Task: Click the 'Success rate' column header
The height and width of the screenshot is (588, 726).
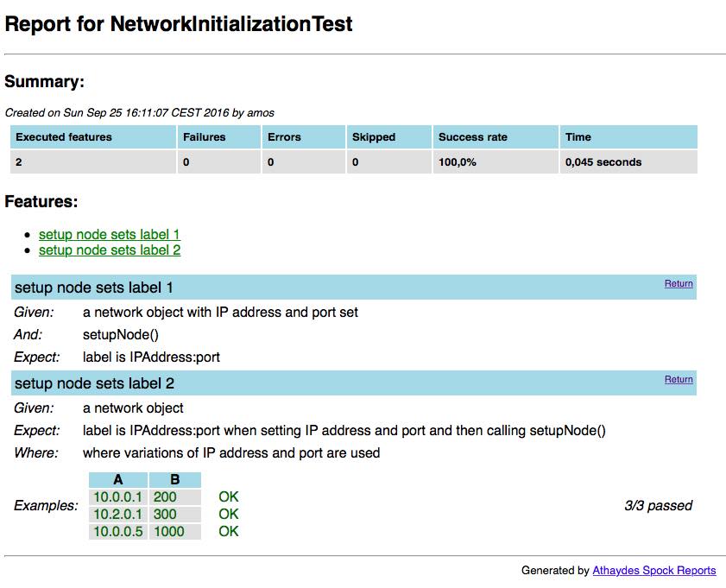Action: click(x=472, y=137)
